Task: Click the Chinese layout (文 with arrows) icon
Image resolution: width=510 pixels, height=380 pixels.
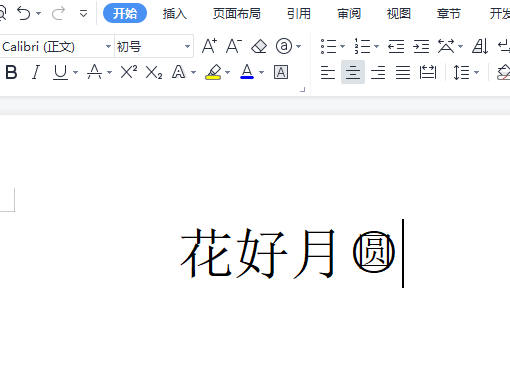Action: click(446, 46)
